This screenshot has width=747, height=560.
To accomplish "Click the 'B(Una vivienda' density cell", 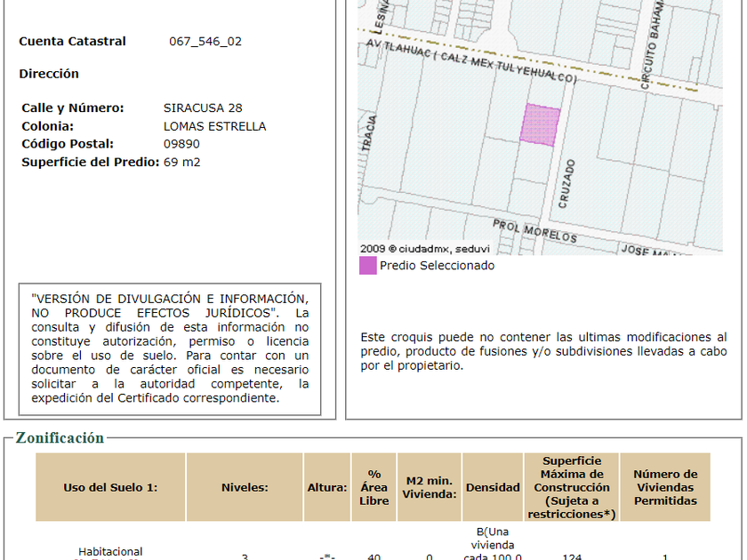I will tap(493, 544).
